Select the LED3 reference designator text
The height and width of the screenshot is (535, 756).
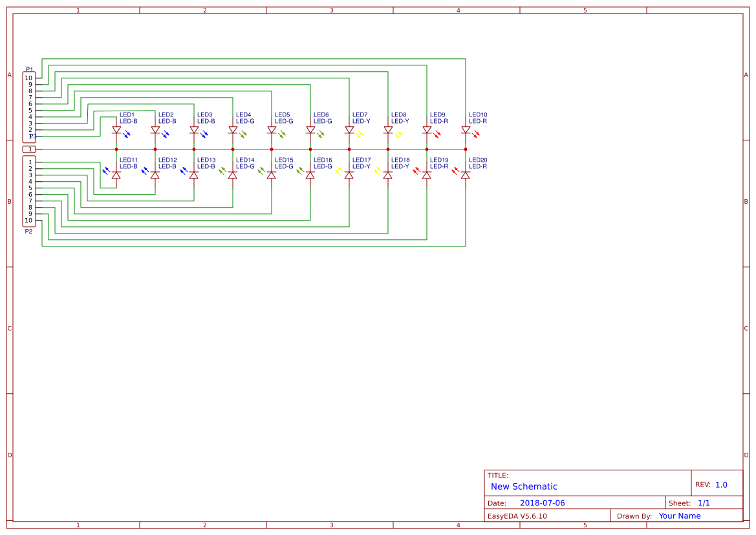(x=204, y=115)
